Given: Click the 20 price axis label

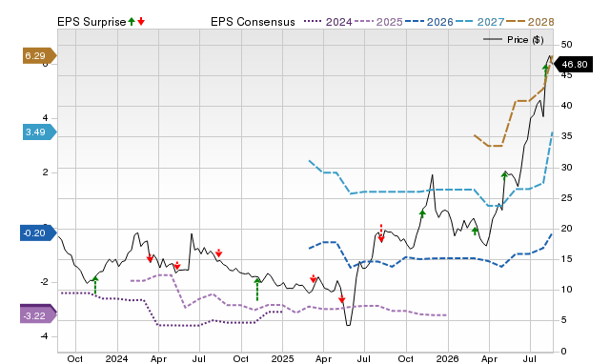Looking at the screenshot, I should 567,229.
